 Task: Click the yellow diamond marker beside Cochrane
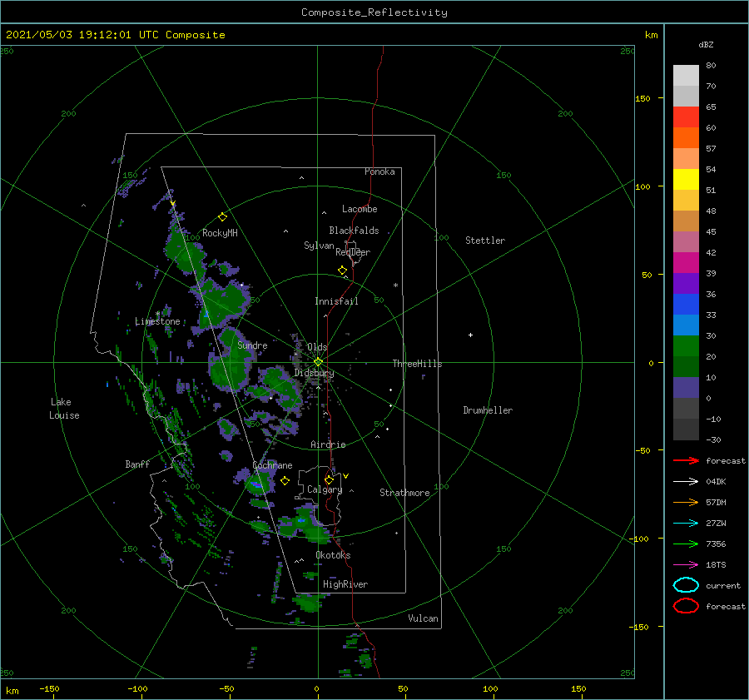[285, 481]
